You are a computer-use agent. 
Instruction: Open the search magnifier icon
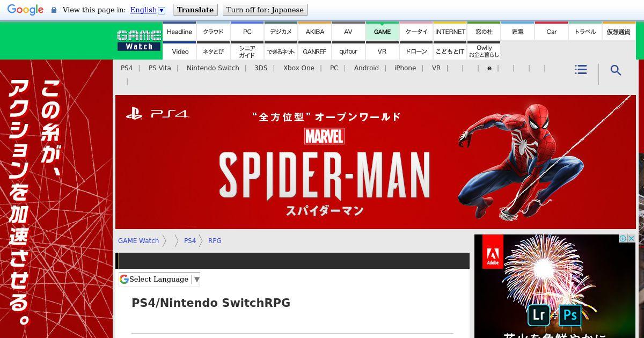click(616, 70)
